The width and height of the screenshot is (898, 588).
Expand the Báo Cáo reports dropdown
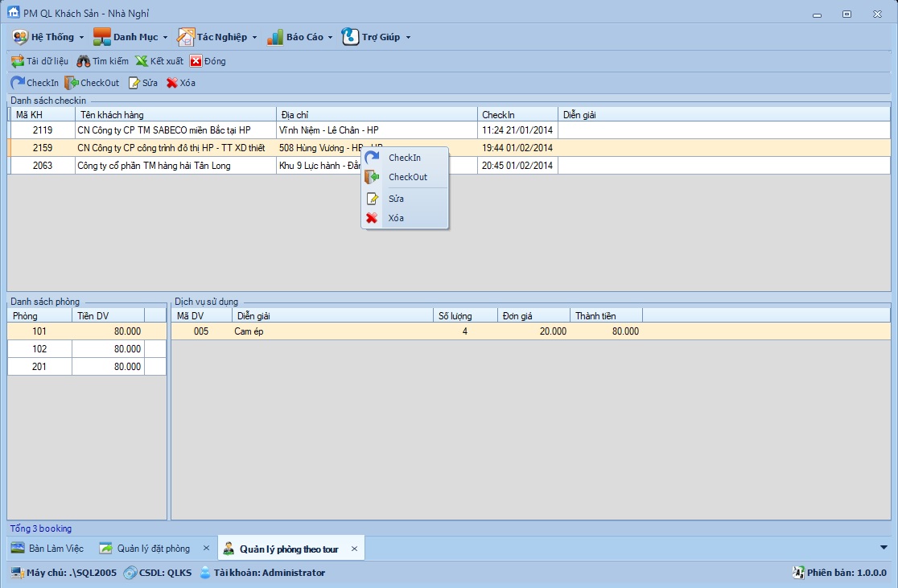point(299,37)
